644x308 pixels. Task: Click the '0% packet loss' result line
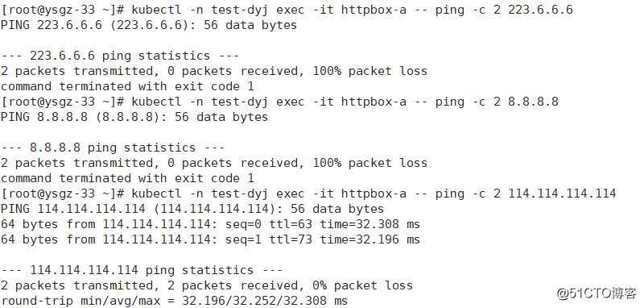tap(207, 285)
